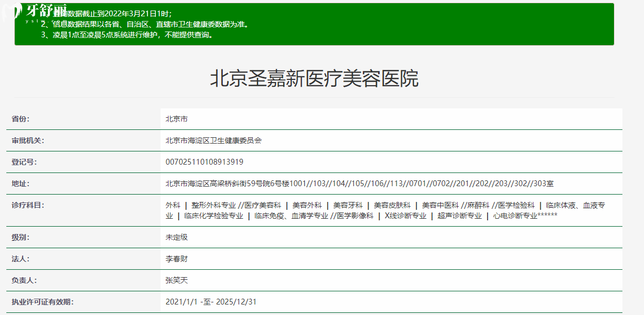Click the address text 高梁桥斜街59号院

tap(240, 184)
